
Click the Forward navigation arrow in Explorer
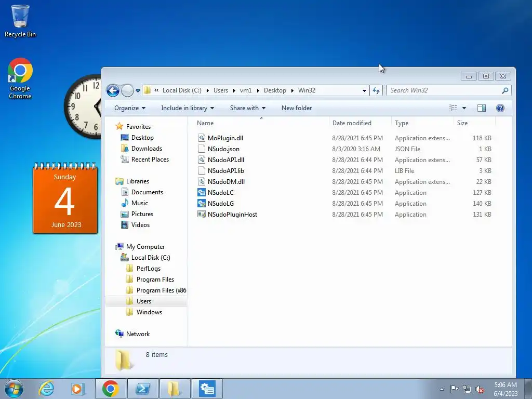pos(127,90)
